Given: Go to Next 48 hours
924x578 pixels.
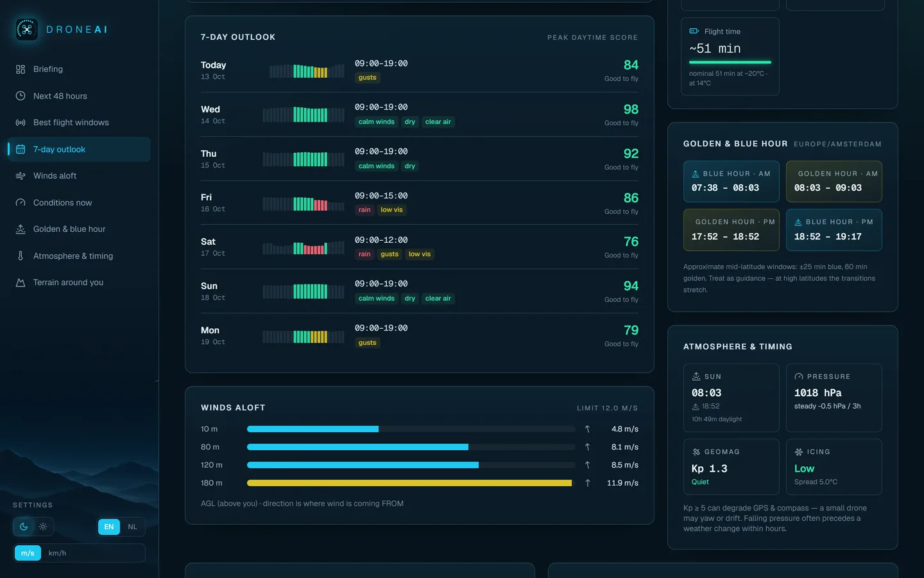Looking at the screenshot, I should click(79, 96).
